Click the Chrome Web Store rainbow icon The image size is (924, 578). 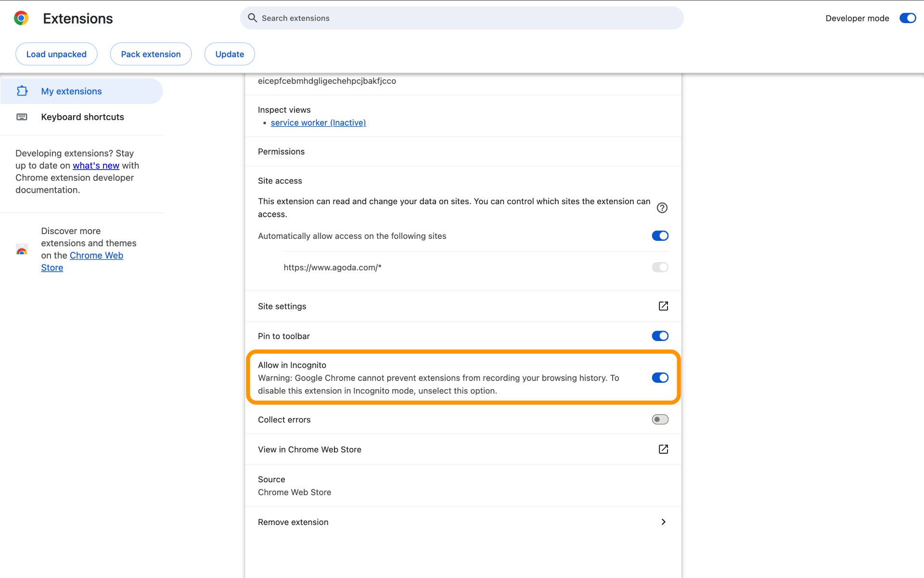[22, 250]
